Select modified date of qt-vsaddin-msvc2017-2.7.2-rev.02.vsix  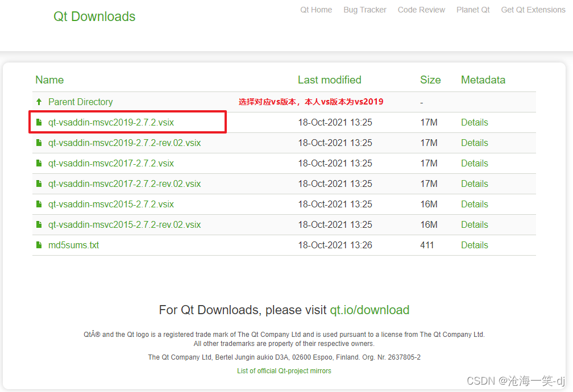click(x=335, y=184)
